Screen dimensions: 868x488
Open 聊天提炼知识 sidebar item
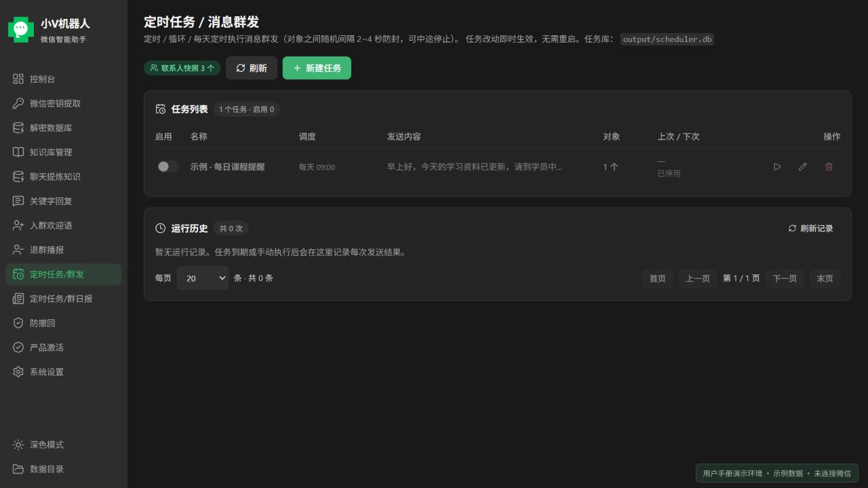pyautogui.click(x=64, y=177)
